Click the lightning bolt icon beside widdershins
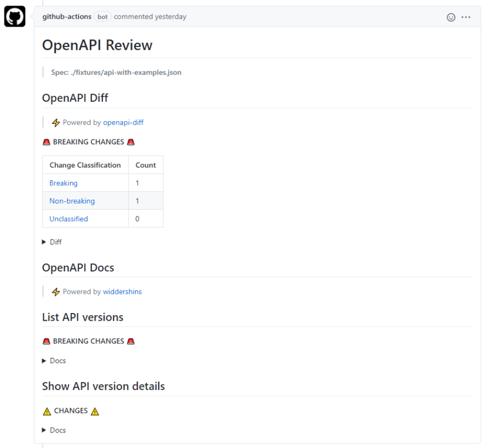 56,292
